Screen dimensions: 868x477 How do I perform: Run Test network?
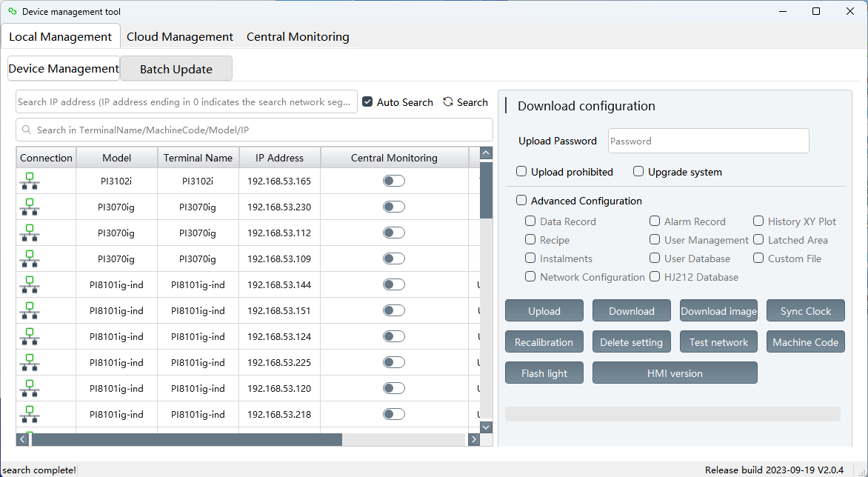click(718, 342)
